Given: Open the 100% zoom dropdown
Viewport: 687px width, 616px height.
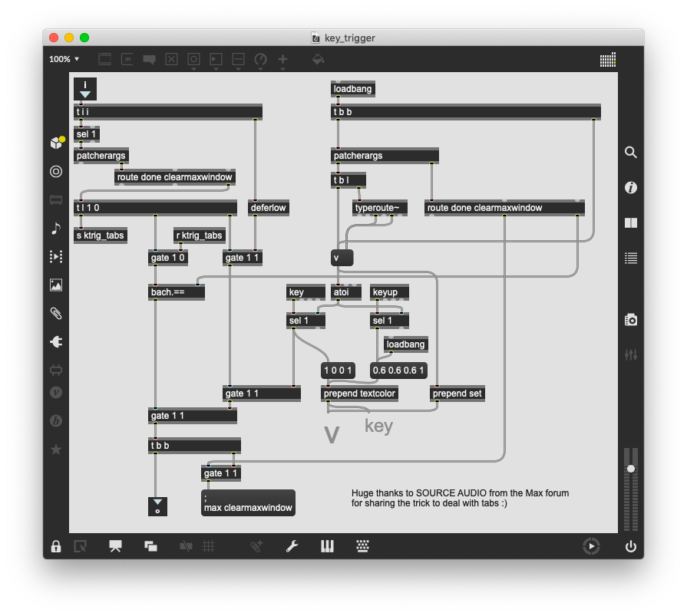Looking at the screenshot, I should click(64, 59).
